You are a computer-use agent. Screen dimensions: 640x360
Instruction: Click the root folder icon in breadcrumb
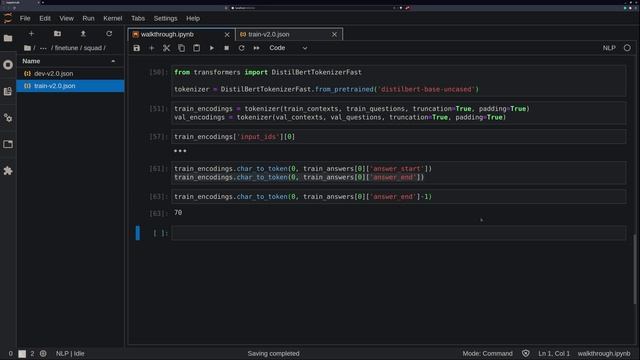point(27,48)
